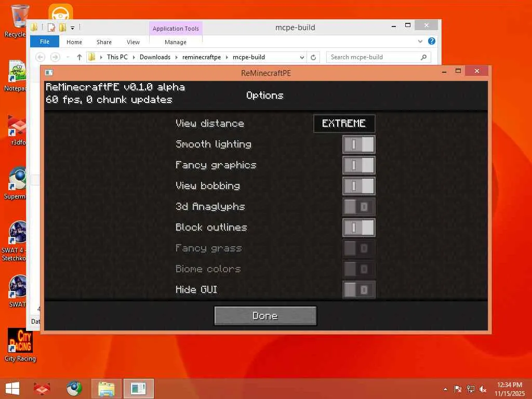This screenshot has width=532, height=399.
Task: Open network tray icon
Action: 470,389
